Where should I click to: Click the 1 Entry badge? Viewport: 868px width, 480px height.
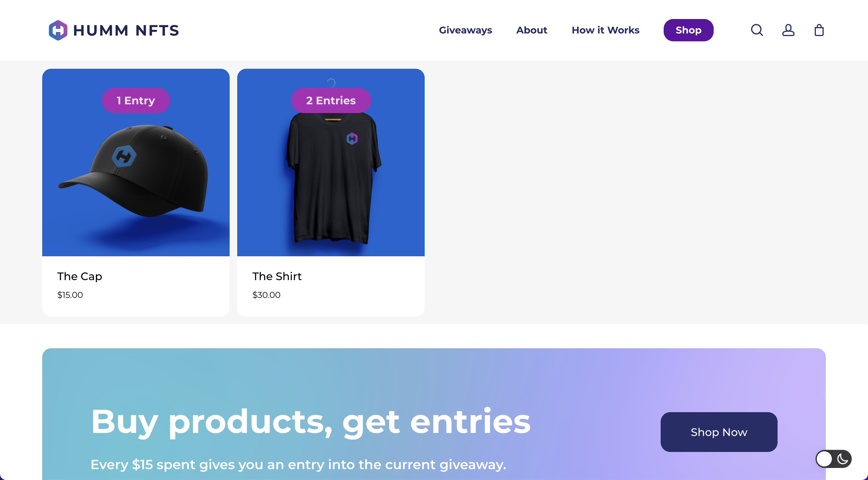click(x=136, y=100)
